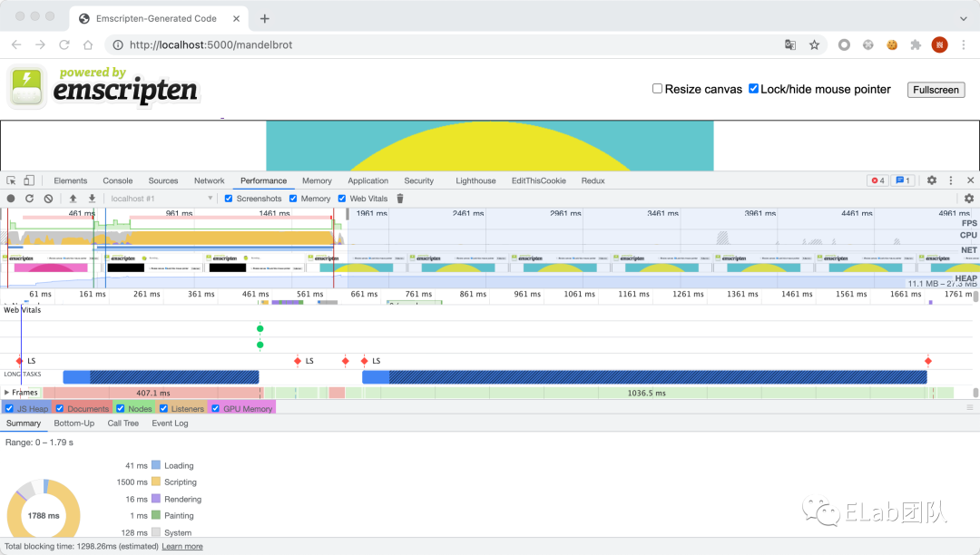
Task: Activate the DevTools inspect element tool
Action: [11, 180]
